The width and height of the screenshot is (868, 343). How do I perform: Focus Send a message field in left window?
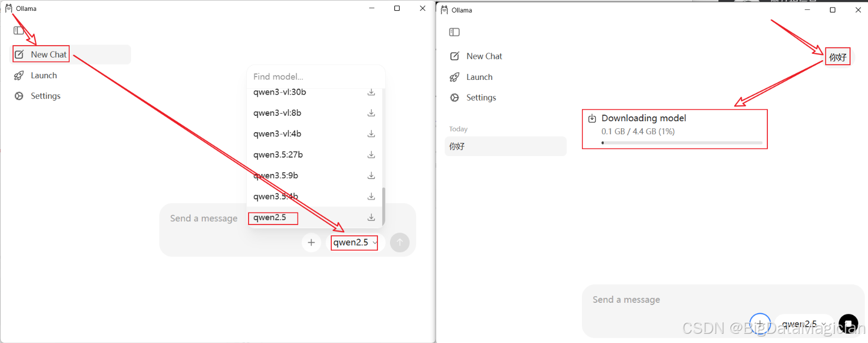pos(204,219)
